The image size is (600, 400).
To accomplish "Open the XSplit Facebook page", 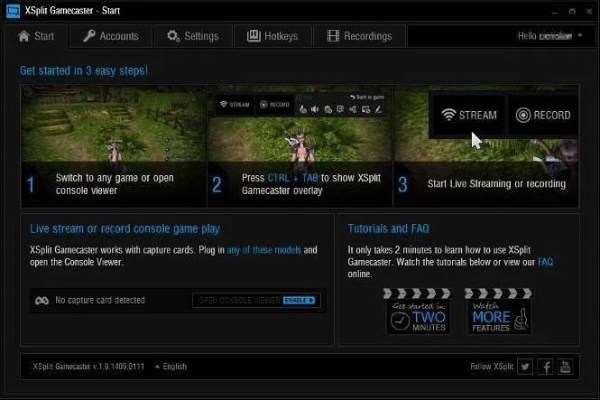I will [x=546, y=367].
